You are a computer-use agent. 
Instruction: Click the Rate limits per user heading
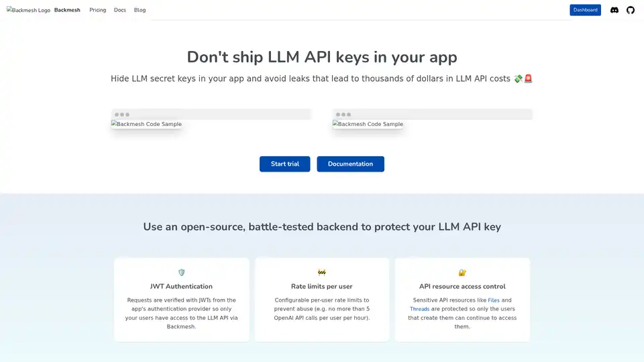coord(321,286)
